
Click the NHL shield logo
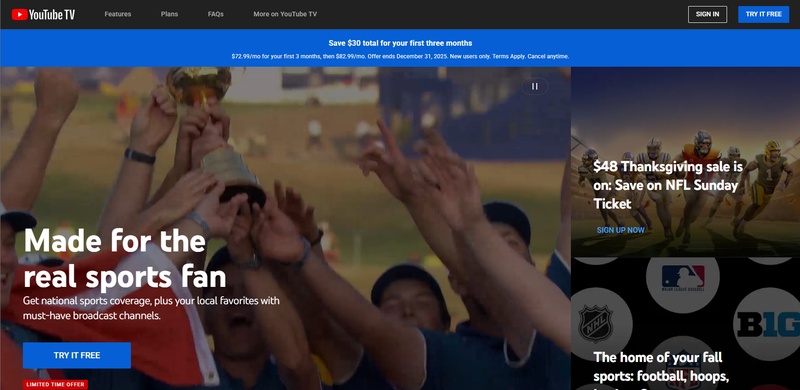[595, 324]
